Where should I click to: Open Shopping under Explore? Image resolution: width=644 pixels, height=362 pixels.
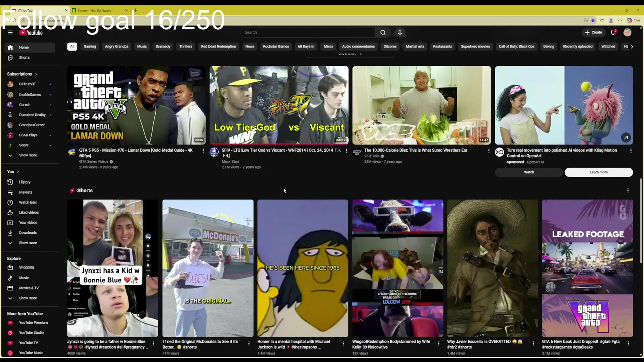pos(30,267)
